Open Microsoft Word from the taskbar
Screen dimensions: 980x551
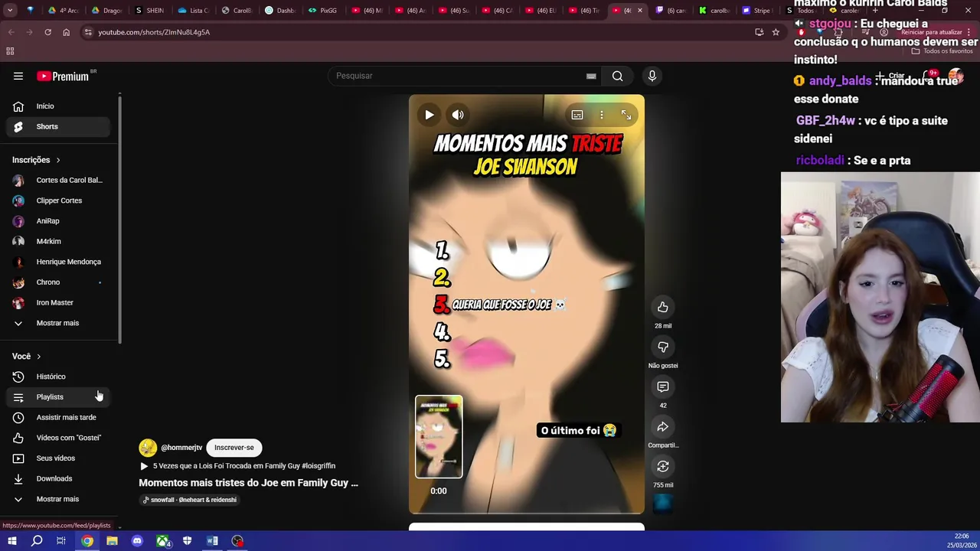tap(212, 541)
